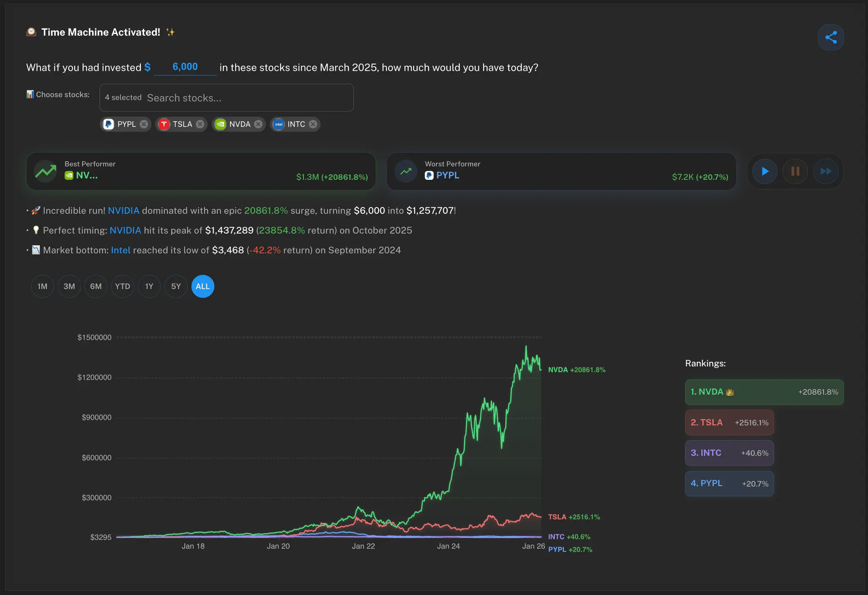This screenshot has height=595, width=868.
Task: Click PayPal logo in Worst Performer card
Action: 429,176
